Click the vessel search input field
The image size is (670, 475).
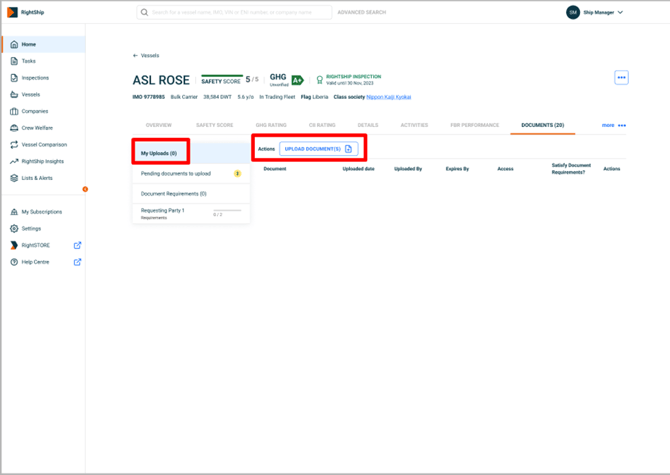coord(240,13)
